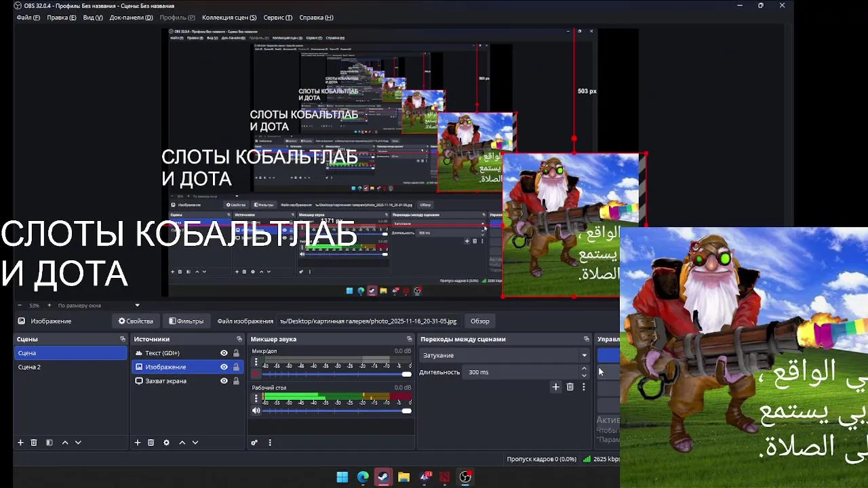Image resolution: width=868 pixels, height=488 pixels.
Task: Open the По размеру окна scaling dropdown
Action: click(x=98, y=306)
